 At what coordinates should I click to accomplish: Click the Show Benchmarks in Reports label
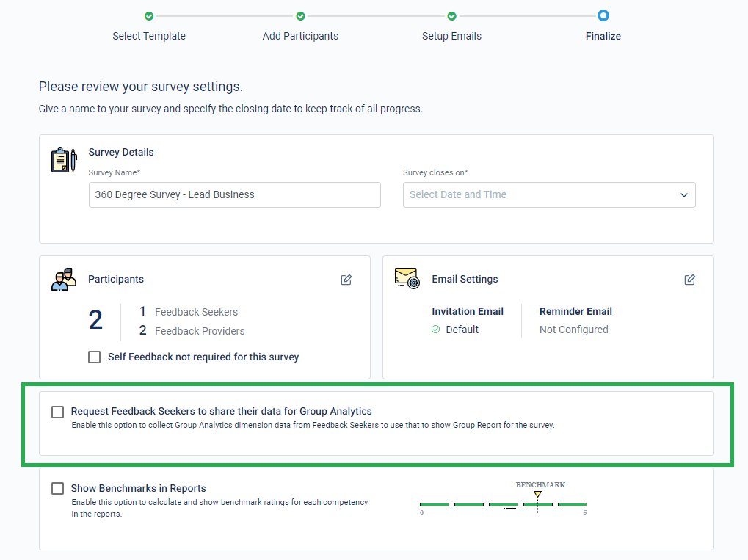coord(138,489)
